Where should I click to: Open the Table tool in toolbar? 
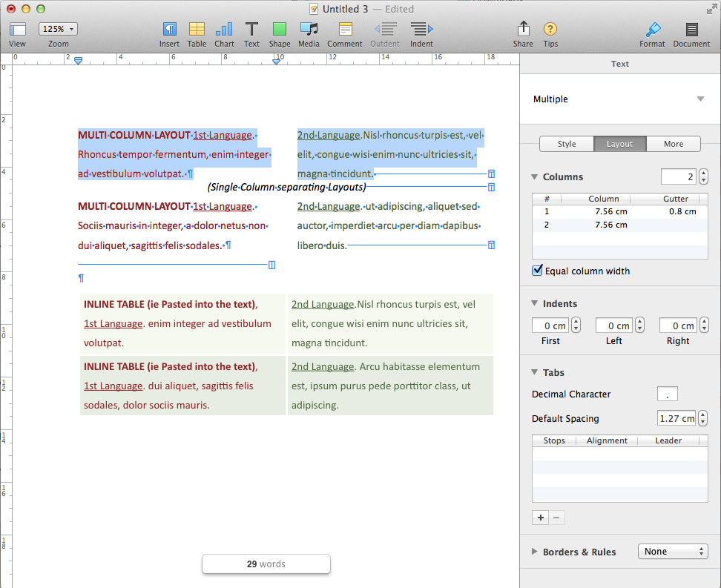point(197,30)
